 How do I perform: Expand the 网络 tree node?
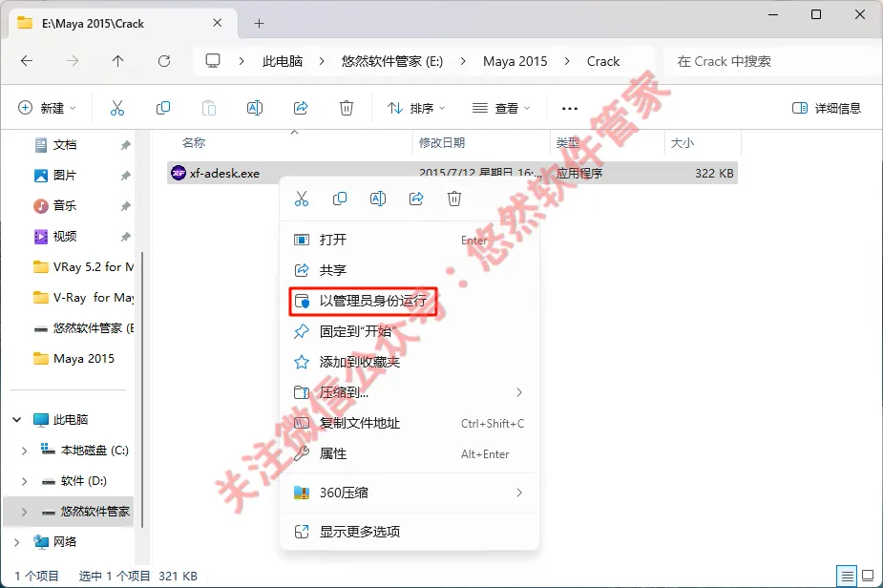click(17, 542)
